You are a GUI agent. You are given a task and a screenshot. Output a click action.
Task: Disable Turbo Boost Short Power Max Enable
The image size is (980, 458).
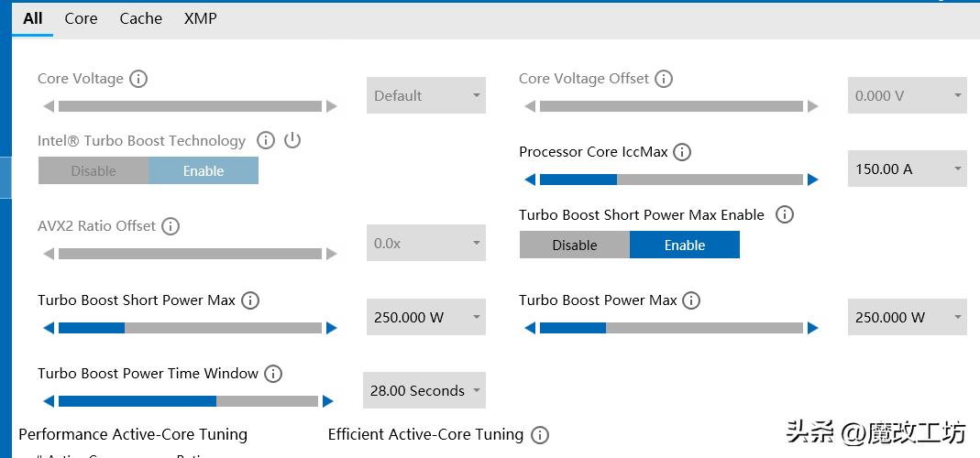(x=575, y=245)
